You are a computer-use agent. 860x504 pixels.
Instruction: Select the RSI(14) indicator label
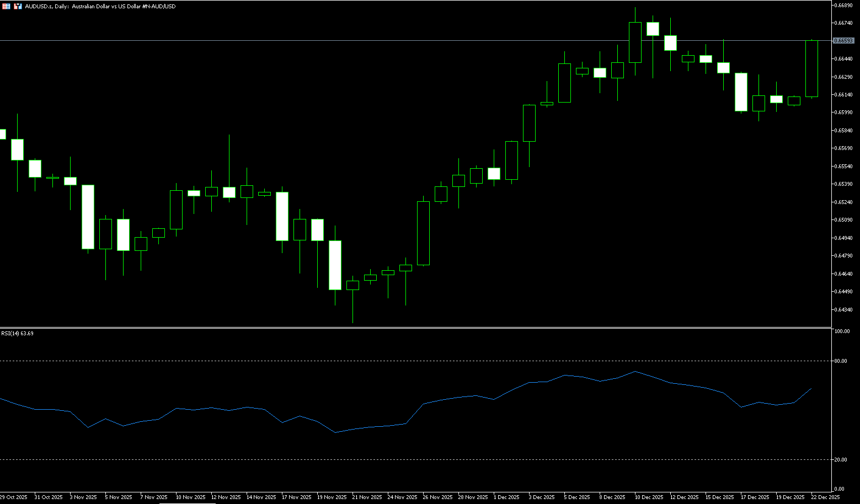[x=17, y=334]
